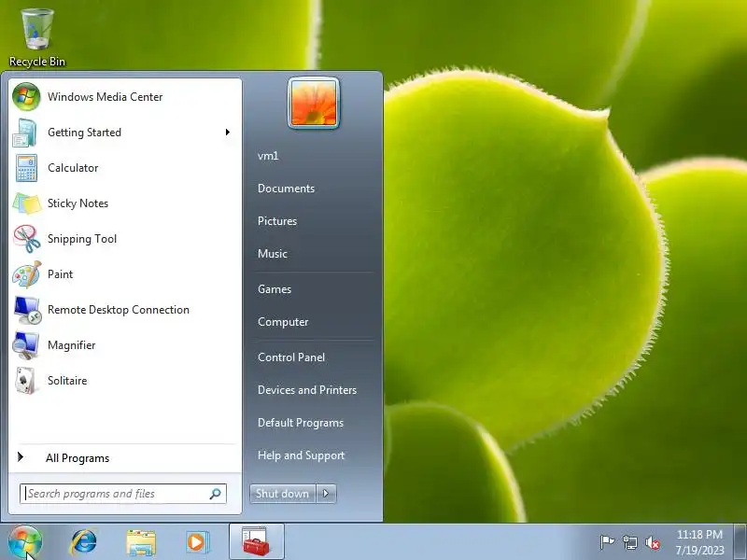This screenshot has height=560, width=747.
Task: Launch Calculator from its icon
Action: coord(26,168)
